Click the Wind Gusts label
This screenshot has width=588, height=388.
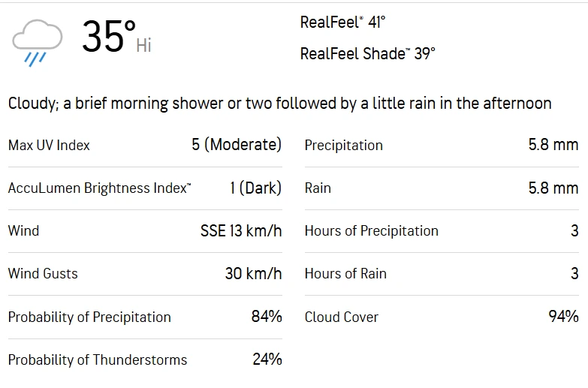[43, 274]
